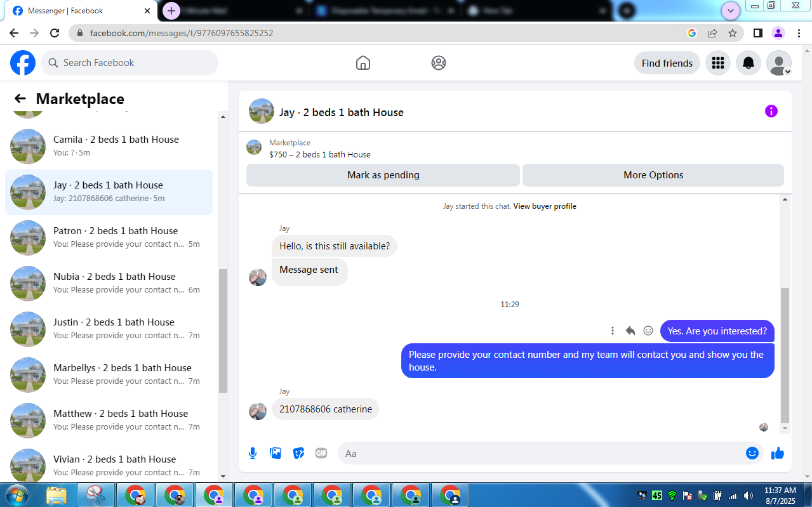Screen dimensions: 812x507
Task: Open Marbellys' conversation
Action: click(x=109, y=375)
